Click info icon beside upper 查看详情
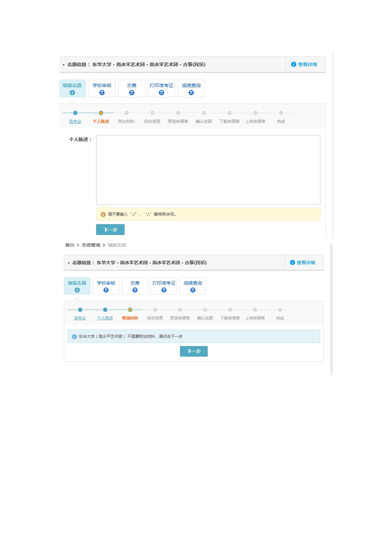 click(293, 64)
